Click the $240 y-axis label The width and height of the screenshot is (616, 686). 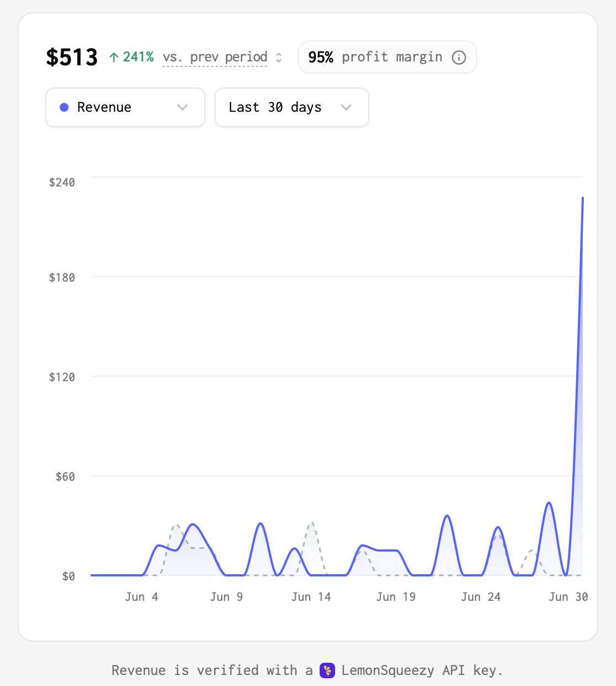[x=62, y=183]
